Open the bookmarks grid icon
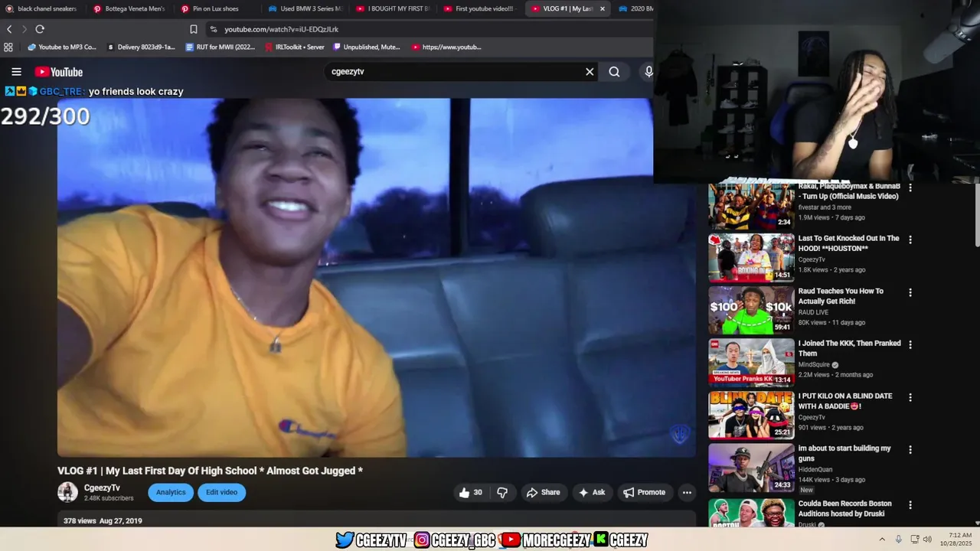 pyautogui.click(x=8, y=47)
